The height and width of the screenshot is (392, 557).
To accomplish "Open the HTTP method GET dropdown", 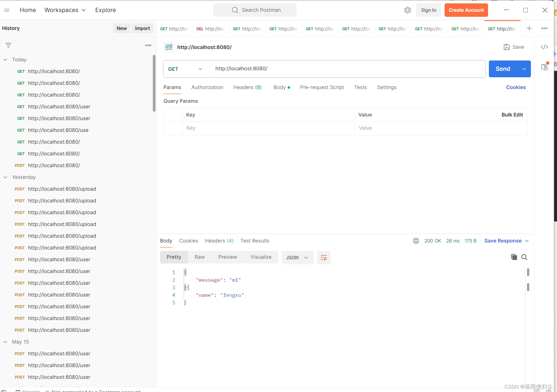I will click(185, 69).
